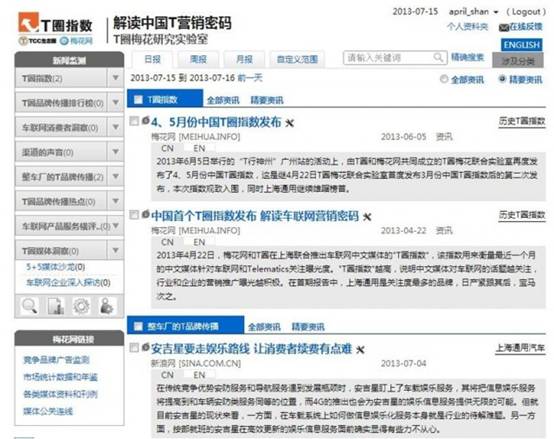Select CN language for 4、5月份 article
The width and height of the screenshot is (554, 439).
(x=167, y=148)
